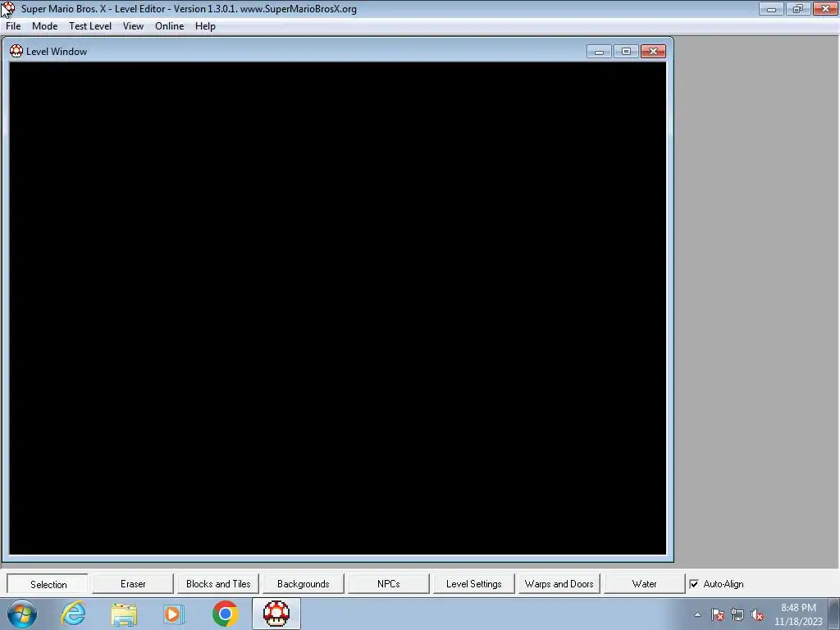The width and height of the screenshot is (840, 630).
Task: Open the Test Level menu
Action: 90,26
